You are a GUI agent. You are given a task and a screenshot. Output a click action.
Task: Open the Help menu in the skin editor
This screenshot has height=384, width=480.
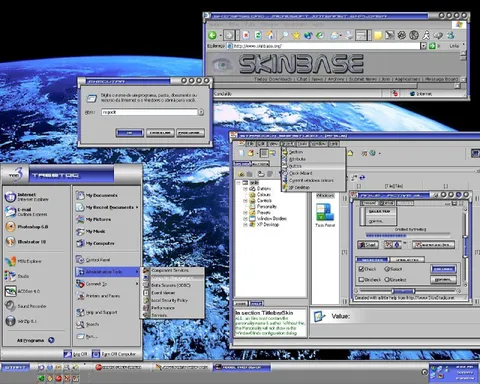(x=333, y=144)
